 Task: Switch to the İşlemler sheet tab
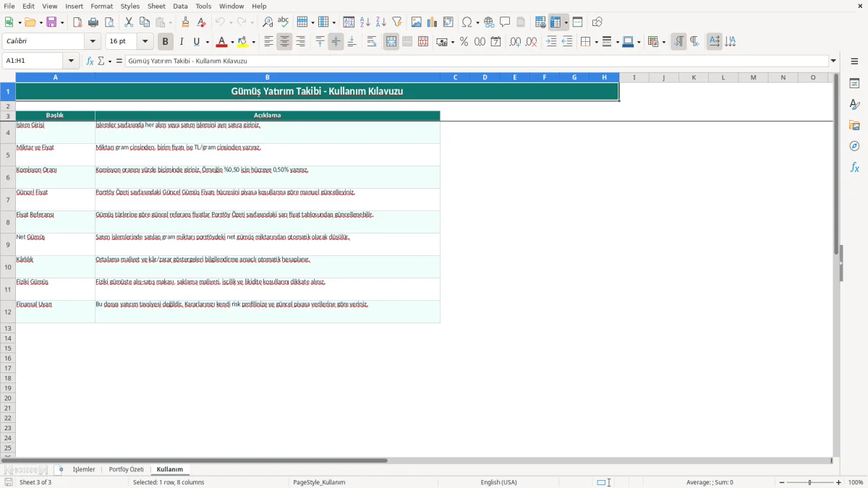pyautogui.click(x=84, y=470)
